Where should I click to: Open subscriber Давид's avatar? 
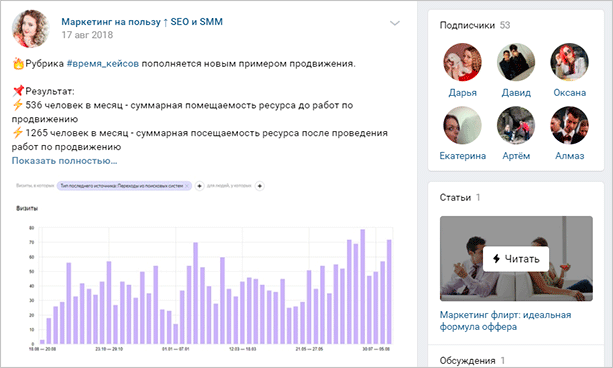(516, 62)
